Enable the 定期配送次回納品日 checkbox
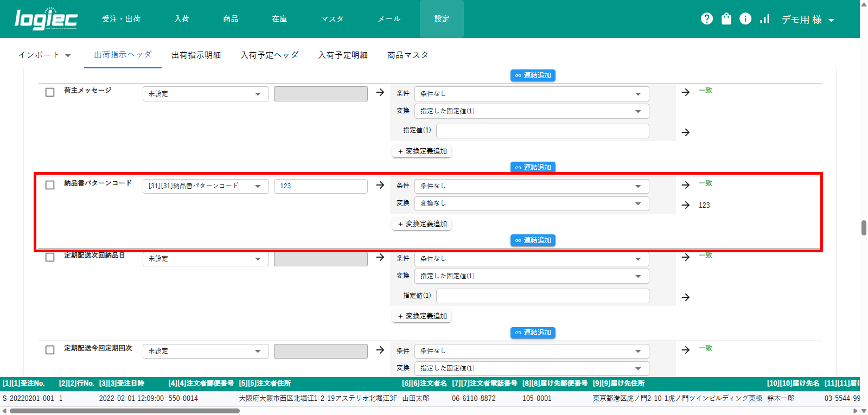The image size is (868, 415). click(50, 257)
